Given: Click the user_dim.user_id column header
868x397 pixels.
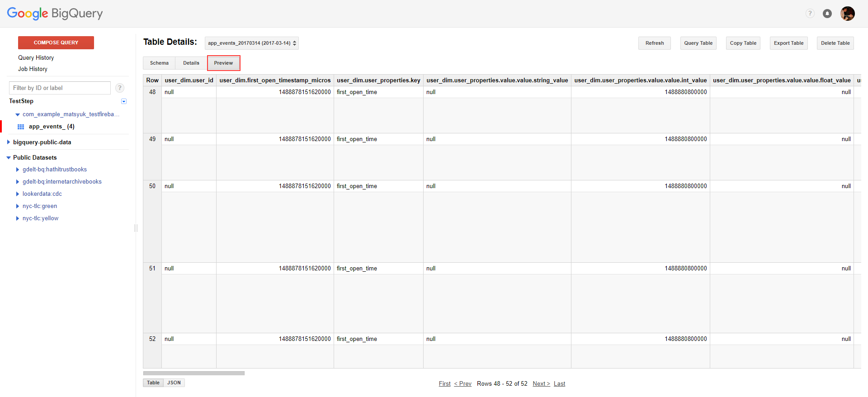Looking at the screenshot, I should [189, 80].
